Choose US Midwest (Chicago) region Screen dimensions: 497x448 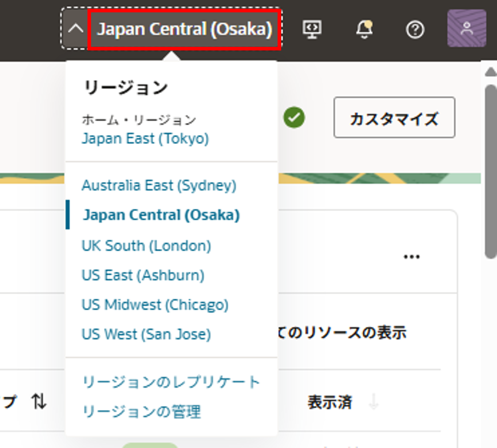pyautogui.click(x=155, y=305)
